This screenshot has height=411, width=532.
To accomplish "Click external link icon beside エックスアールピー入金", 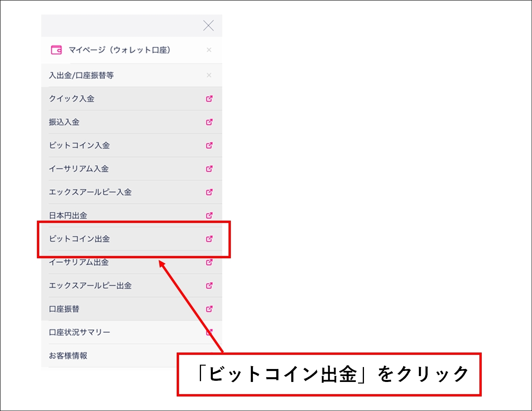I will pos(209,192).
